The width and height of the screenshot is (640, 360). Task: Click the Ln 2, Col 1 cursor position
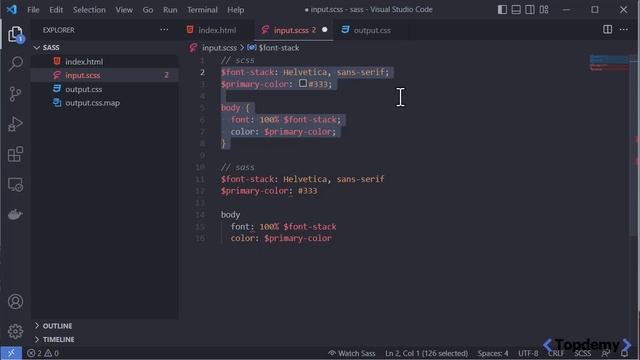tap(426, 353)
